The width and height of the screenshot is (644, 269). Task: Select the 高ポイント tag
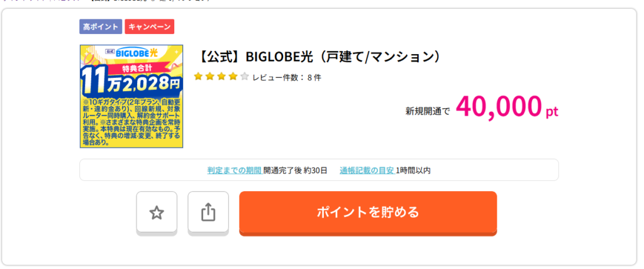pyautogui.click(x=101, y=27)
